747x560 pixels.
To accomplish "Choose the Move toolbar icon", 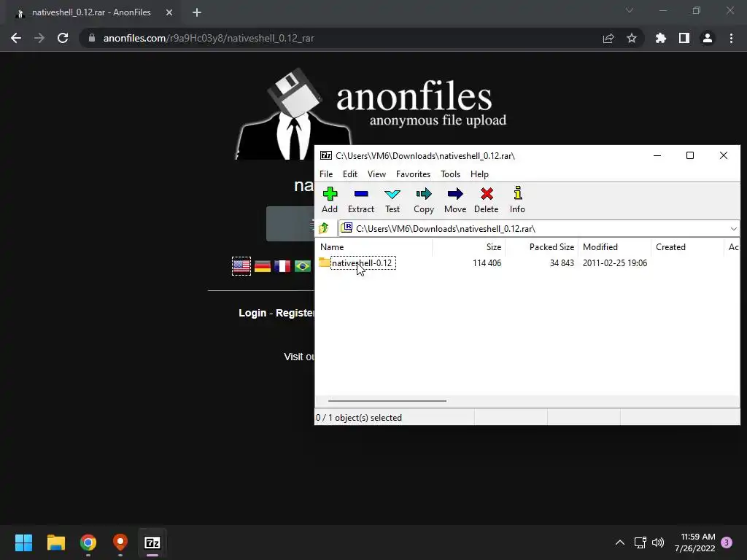I will tap(455, 200).
